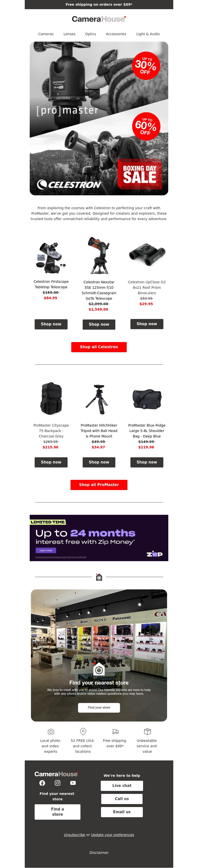Click the Shop all Celestron button
This screenshot has width=198, height=868.
click(99, 347)
